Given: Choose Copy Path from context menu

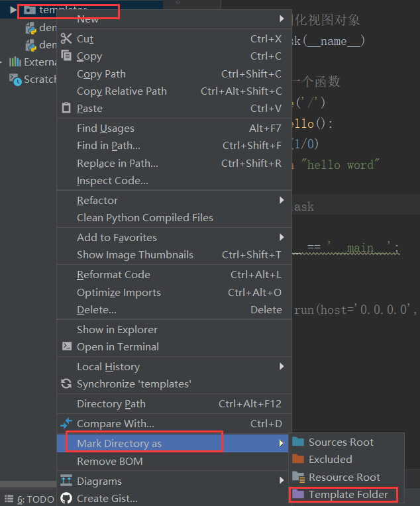Looking at the screenshot, I should click(x=174, y=74).
